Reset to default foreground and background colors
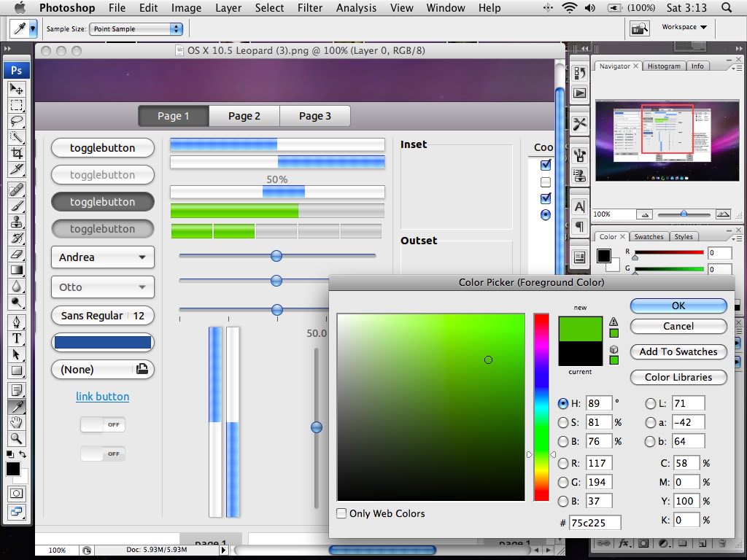 [x=10, y=454]
